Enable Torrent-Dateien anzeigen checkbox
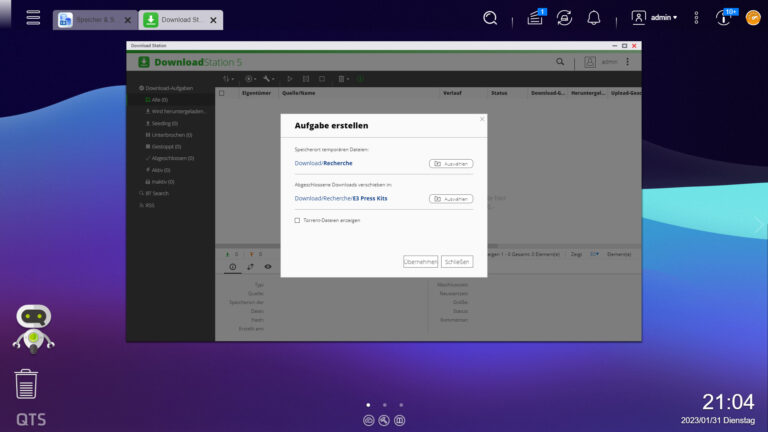Image resolution: width=768 pixels, height=432 pixels. tap(297, 220)
